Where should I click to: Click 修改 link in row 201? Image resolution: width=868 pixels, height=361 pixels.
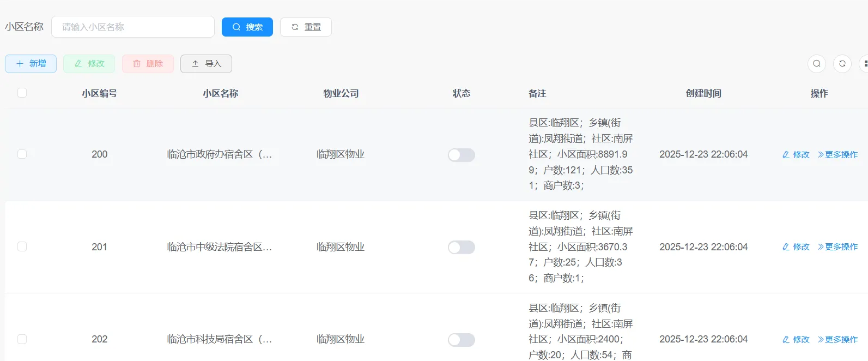pyautogui.click(x=796, y=247)
